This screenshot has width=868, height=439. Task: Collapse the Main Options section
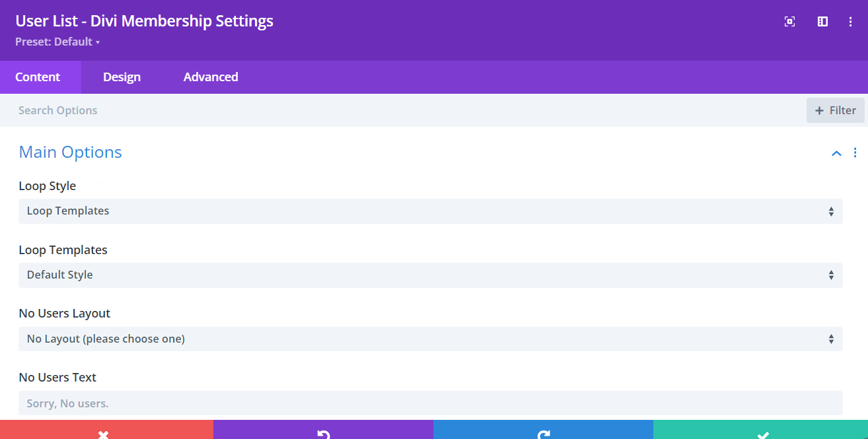coord(836,152)
